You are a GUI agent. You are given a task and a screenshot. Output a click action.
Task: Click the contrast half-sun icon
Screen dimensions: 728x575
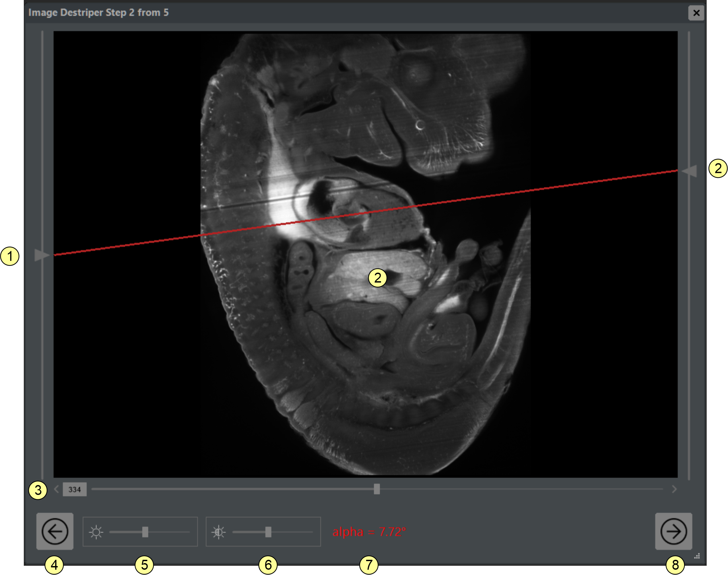pyautogui.click(x=218, y=532)
